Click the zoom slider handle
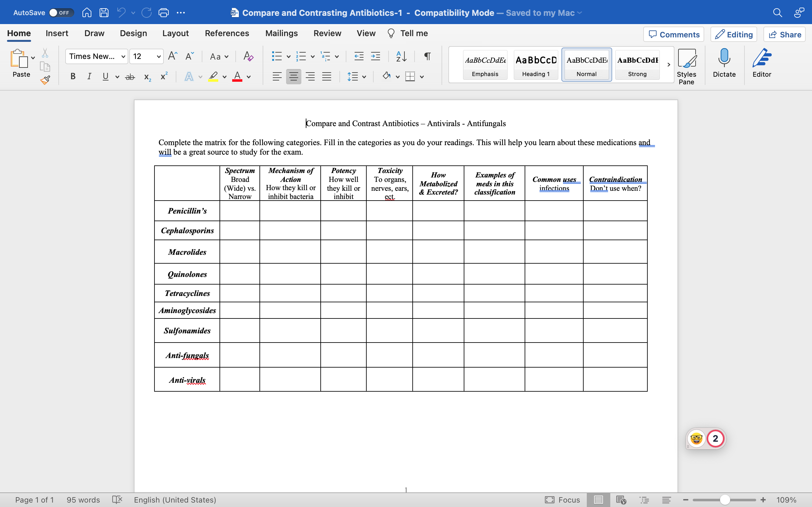The image size is (812, 507). point(725,500)
